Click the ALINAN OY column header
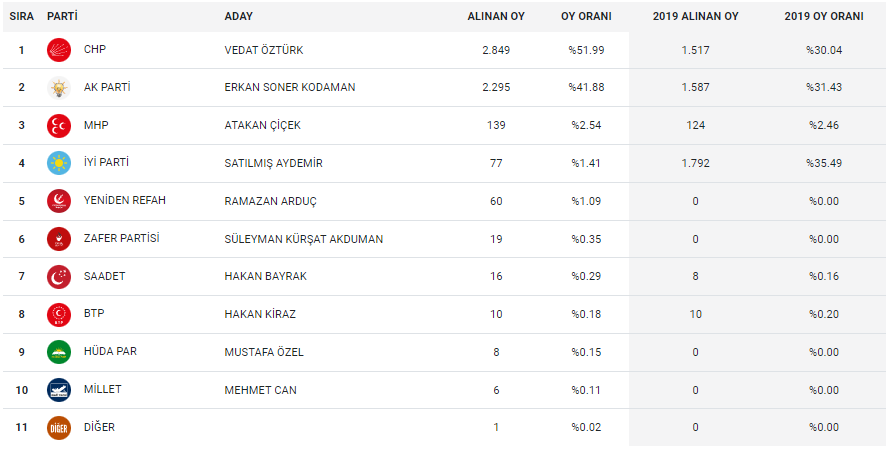 pyautogui.click(x=496, y=17)
